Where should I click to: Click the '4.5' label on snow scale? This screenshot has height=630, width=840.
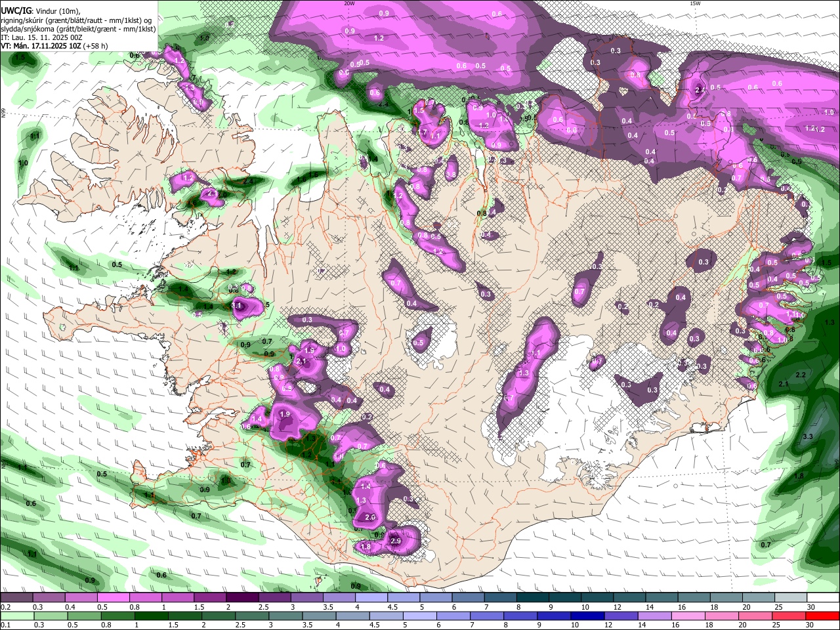pyautogui.click(x=392, y=607)
